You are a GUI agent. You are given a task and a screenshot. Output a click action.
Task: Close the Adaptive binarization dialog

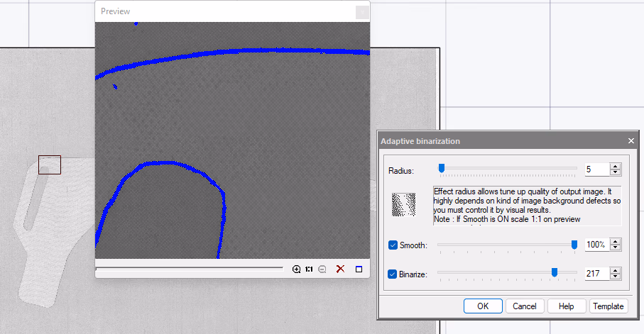(x=631, y=140)
